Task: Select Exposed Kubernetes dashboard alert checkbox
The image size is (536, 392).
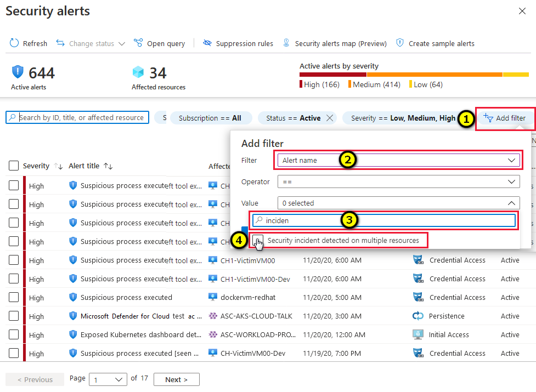Action: (14, 334)
